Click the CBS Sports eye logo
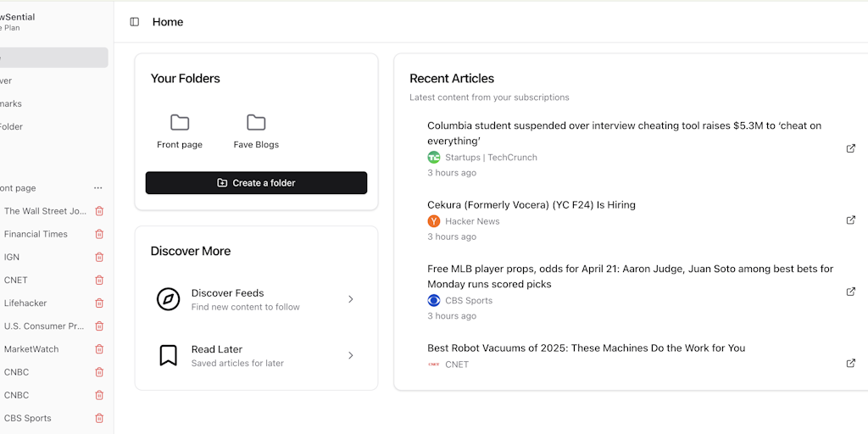Image resolution: width=868 pixels, height=434 pixels. pos(433,301)
